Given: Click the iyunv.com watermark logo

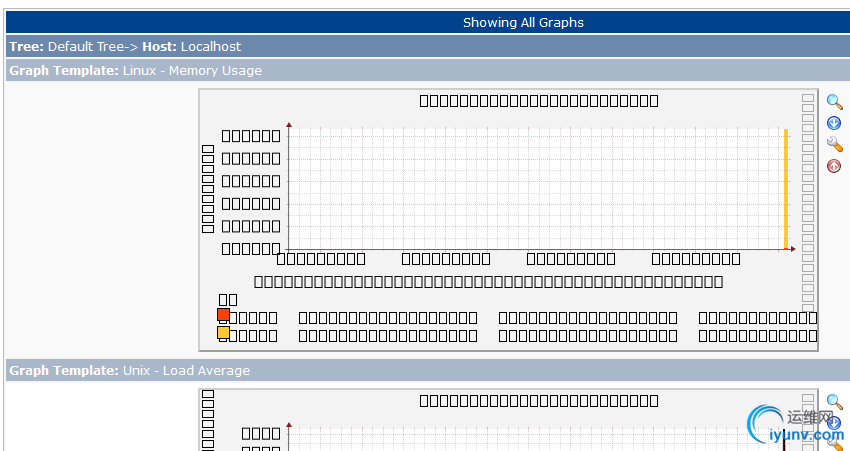Looking at the screenshot, I should pos(790,427).
